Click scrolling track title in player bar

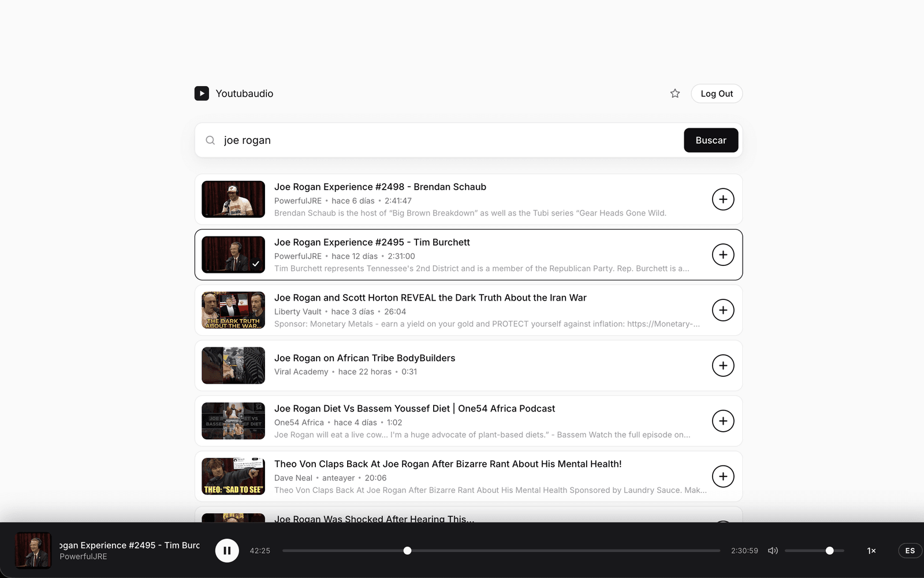tap(129, 545)
